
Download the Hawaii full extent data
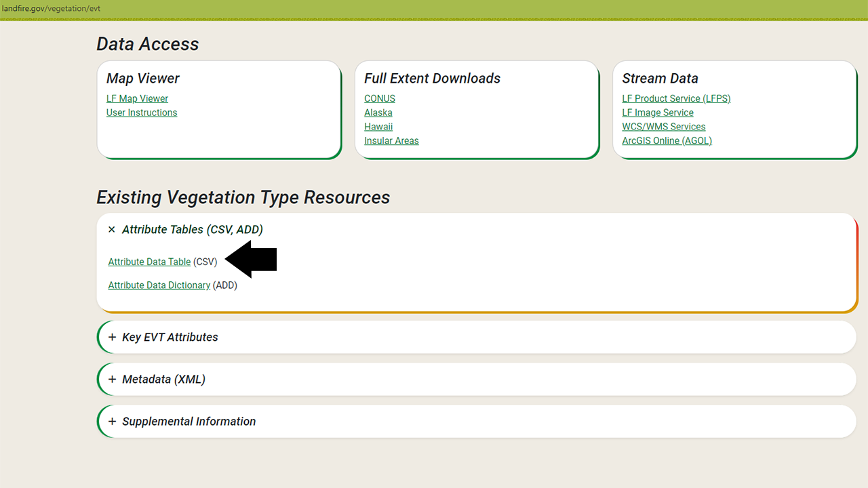378,127
